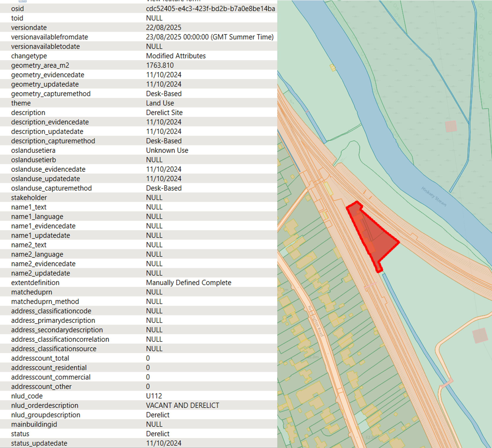Select the VACANT AND DERELICT value
The width and height of the screenshot is (492, 448).
[x=182, y=405]
